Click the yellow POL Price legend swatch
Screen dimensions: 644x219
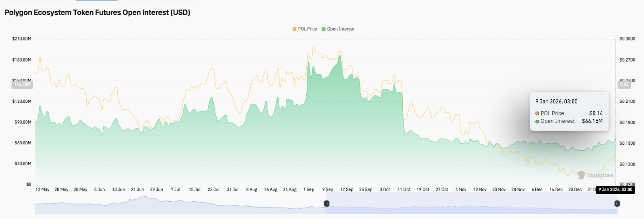click(295, 29)
